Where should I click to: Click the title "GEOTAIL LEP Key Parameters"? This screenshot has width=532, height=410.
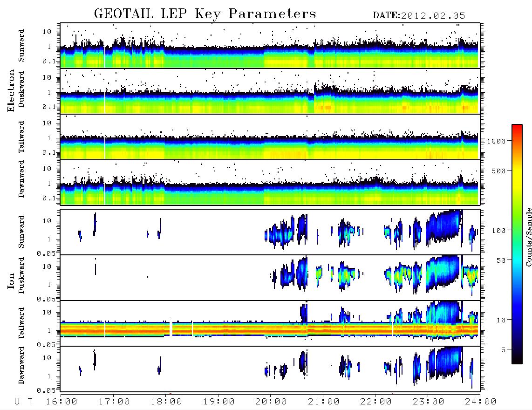tap(205, 14)
